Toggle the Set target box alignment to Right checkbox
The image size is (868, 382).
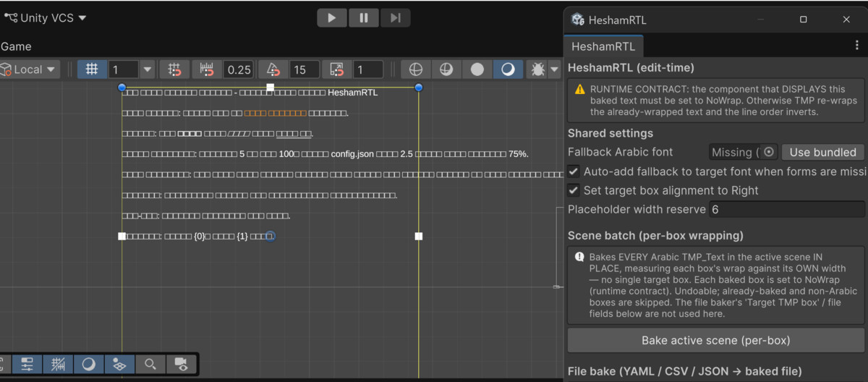point(573,190)
